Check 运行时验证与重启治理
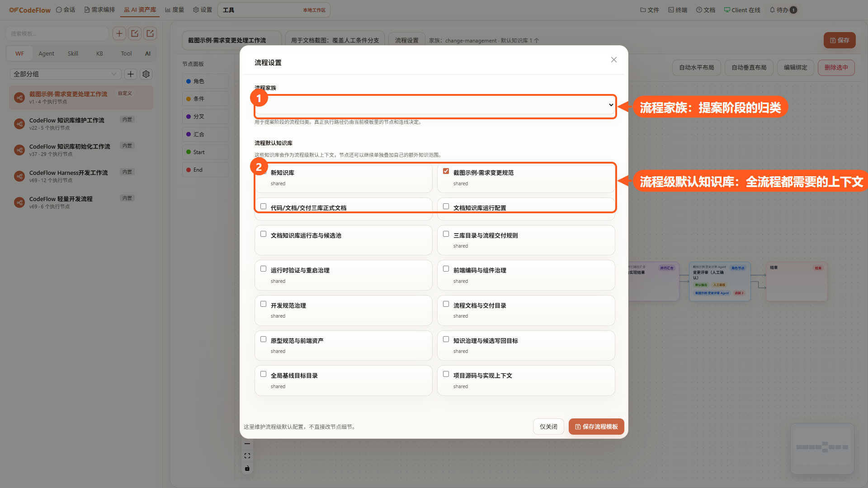 [x=264, y=269]
